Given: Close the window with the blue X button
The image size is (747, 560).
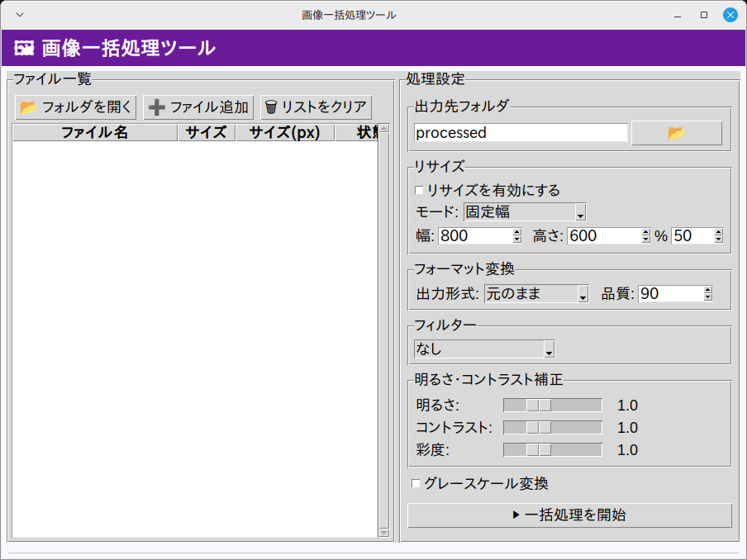Looking at the screenshot, I should point(730,15).
